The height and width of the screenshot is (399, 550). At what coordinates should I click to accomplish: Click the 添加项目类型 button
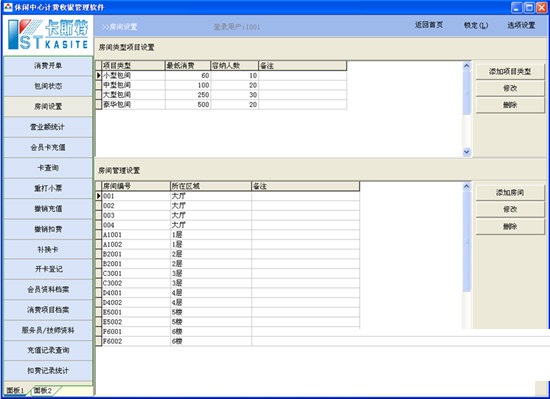(510, 72)
